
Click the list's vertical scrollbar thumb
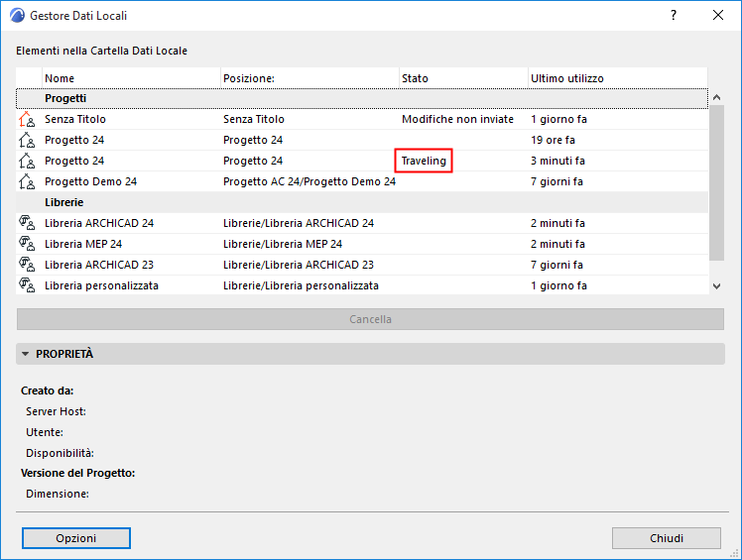pyautogui.click(x=716, y=182)
